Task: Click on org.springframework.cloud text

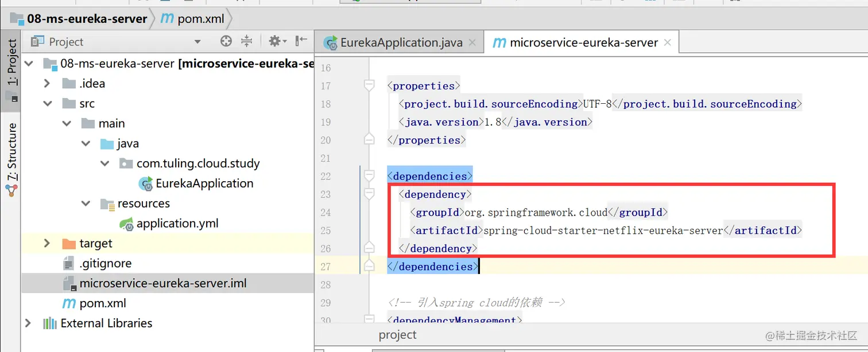Action: 536,213
